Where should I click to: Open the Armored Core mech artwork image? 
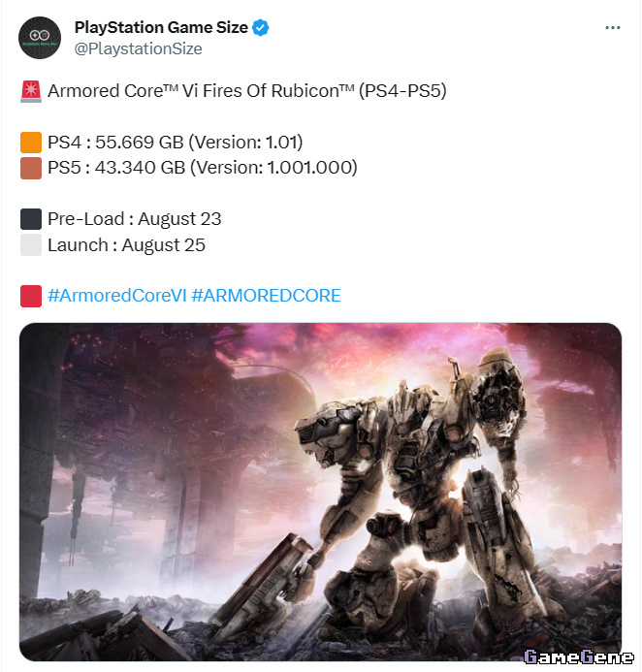(321, 492)
